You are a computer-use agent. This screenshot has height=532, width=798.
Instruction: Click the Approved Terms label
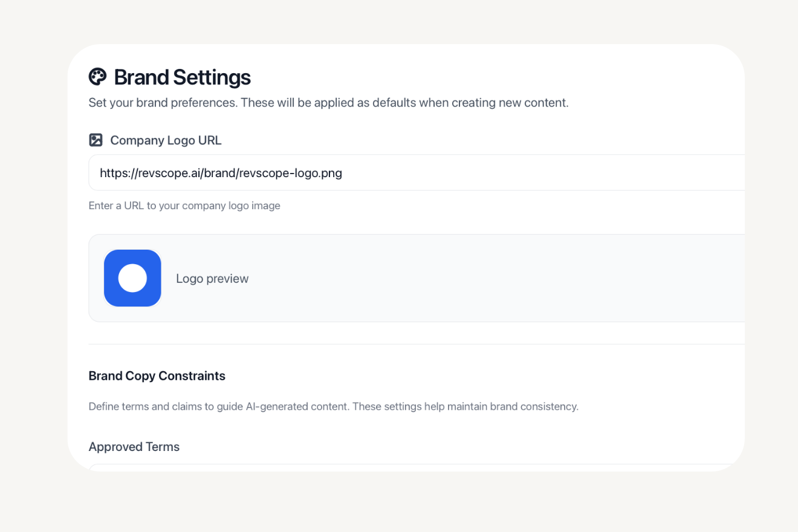(x=134, y=447)
